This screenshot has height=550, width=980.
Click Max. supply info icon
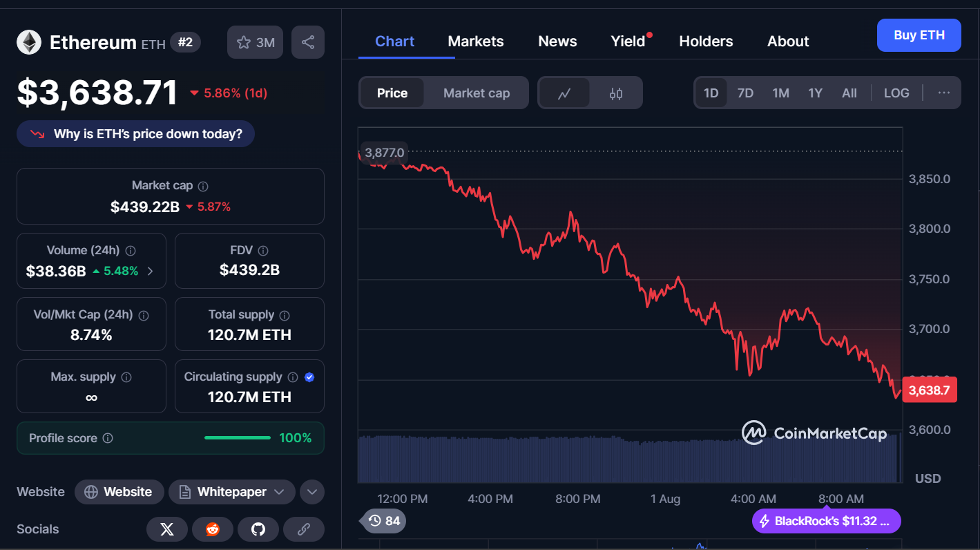tap(126, 377)
